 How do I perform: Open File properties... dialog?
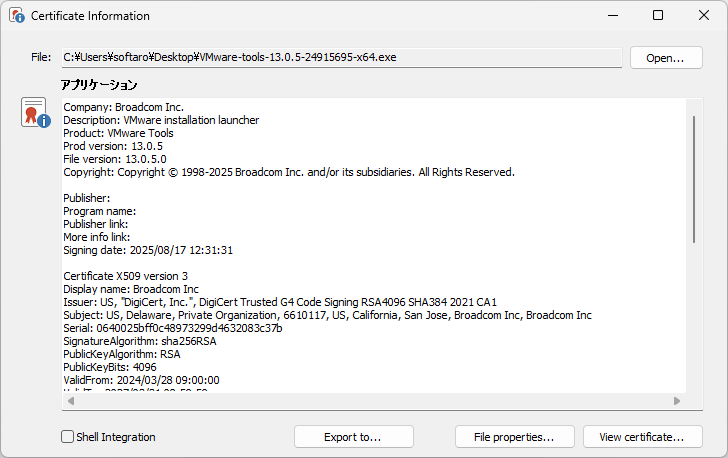pos(514,437)
